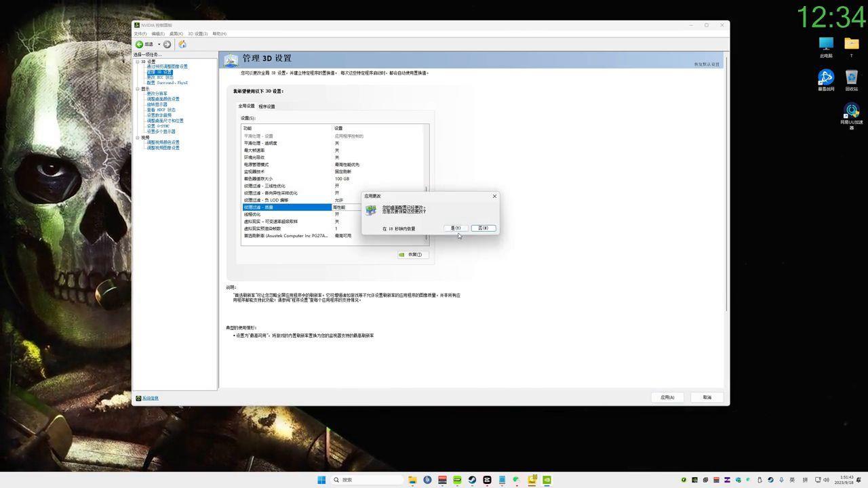
Task: Open CapCut from the taskbar
Action: click(x=487, y=480)
